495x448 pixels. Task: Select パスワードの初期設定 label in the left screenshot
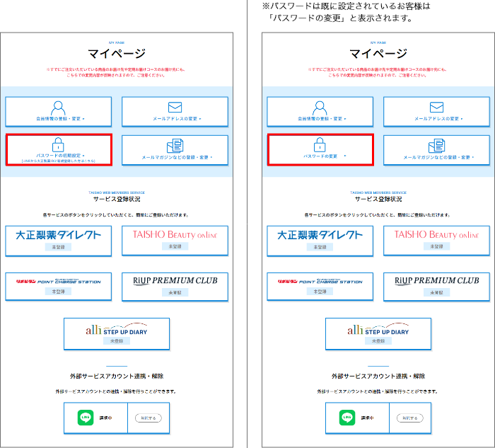59,156
